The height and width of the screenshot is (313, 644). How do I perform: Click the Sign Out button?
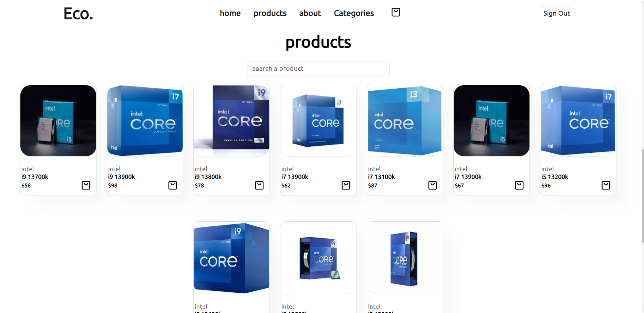pos(556,13)
